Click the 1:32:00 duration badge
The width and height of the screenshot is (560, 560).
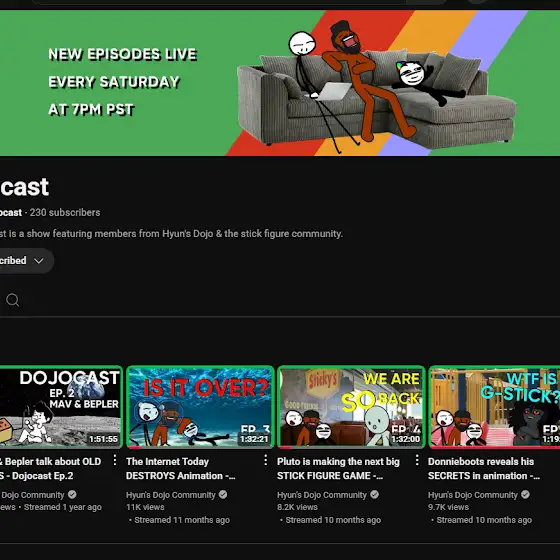click(x=405, y=439)
